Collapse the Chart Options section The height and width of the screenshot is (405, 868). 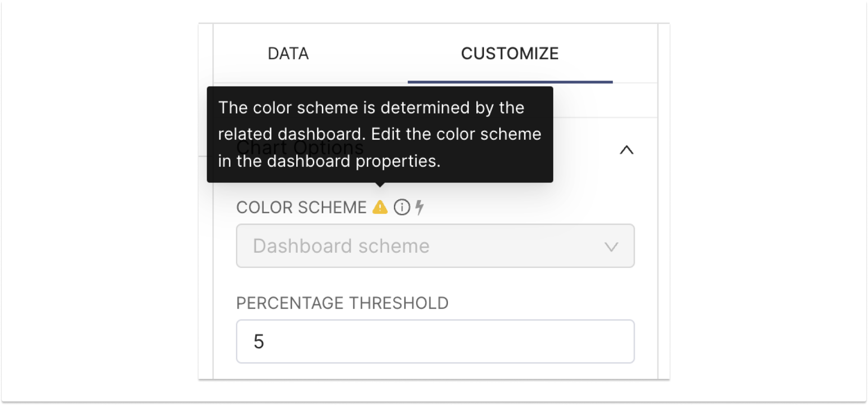pyautogui.click(x=627, y=150)
